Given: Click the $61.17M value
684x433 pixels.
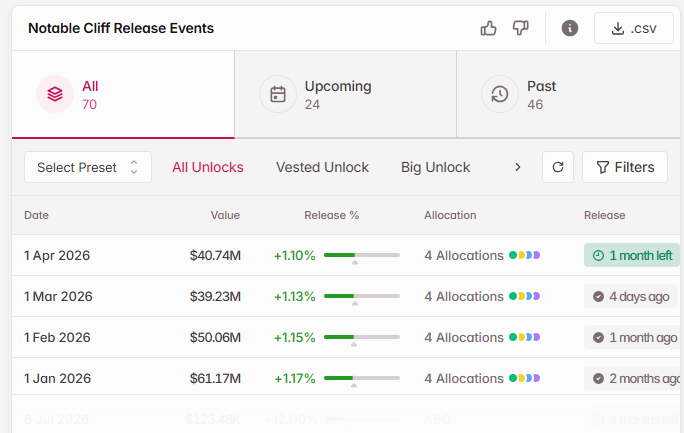Looking at the screenshot, I should click(215, 378).
